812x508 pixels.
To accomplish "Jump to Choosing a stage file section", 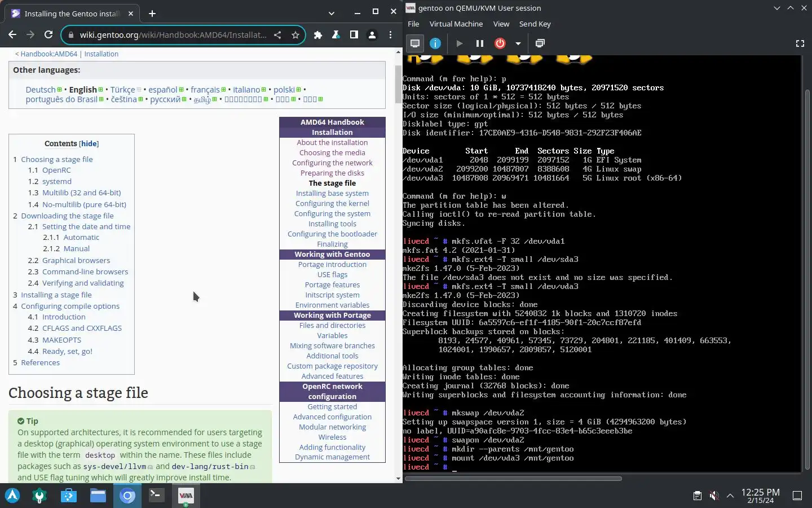I will coord(57,159).
